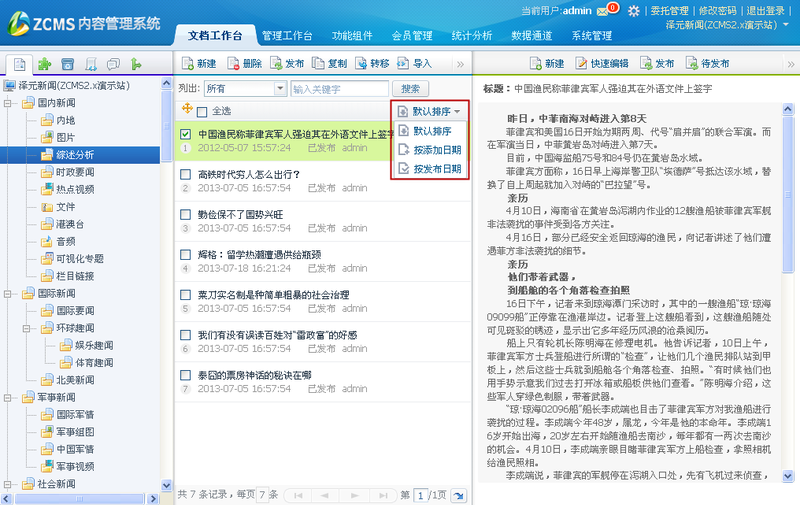Uncheck the first article's checkbox
800x505 pixels.
click(185, 133)
